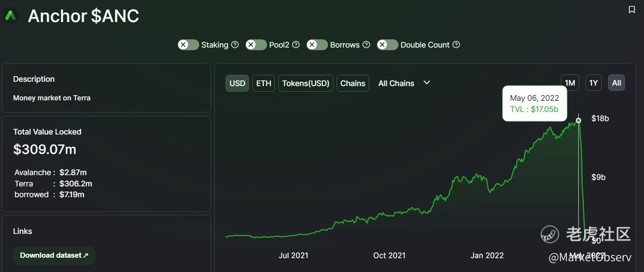Enable the Double Count toggle
Viewport: 644px width, 272px height.
pyautogui.click(x=388, y=45)
